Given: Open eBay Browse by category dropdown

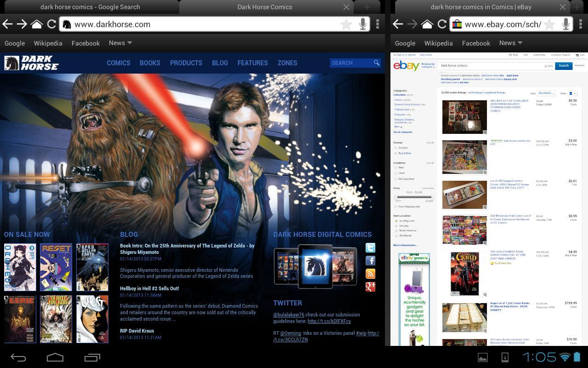Looking at the screenshot, I should 428,65.
